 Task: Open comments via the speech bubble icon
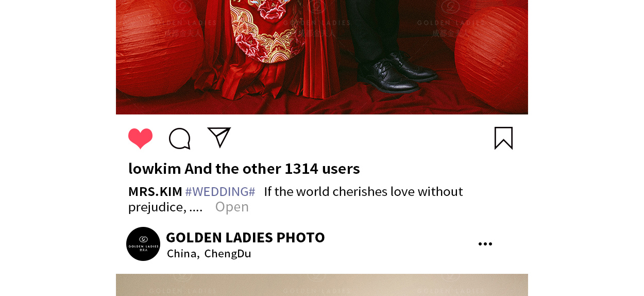(180, 139)
